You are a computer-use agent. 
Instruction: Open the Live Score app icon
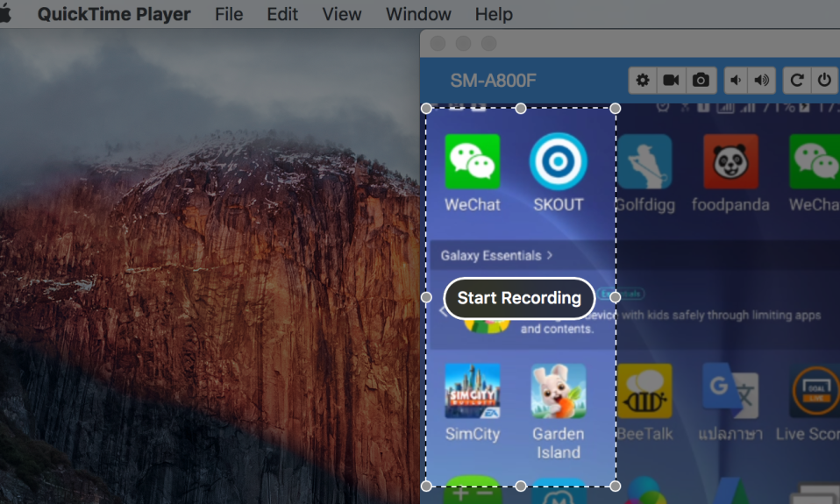[815, 391]
